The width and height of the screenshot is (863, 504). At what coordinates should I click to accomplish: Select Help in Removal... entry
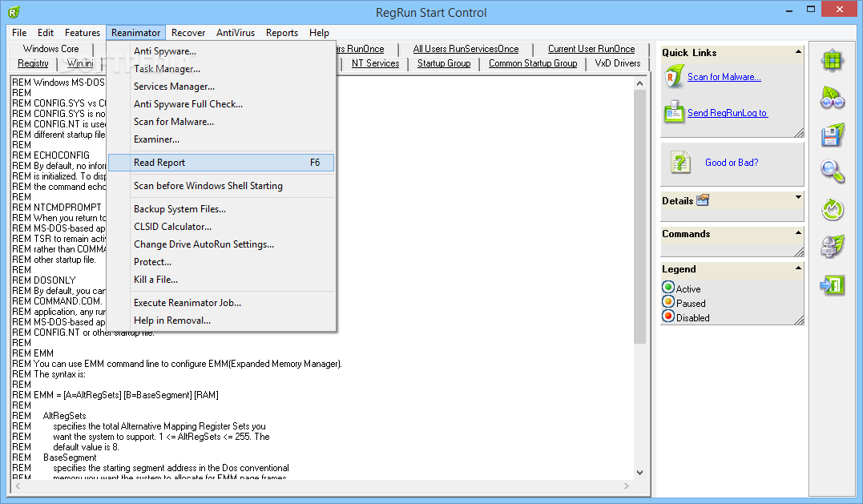point(221,321)
